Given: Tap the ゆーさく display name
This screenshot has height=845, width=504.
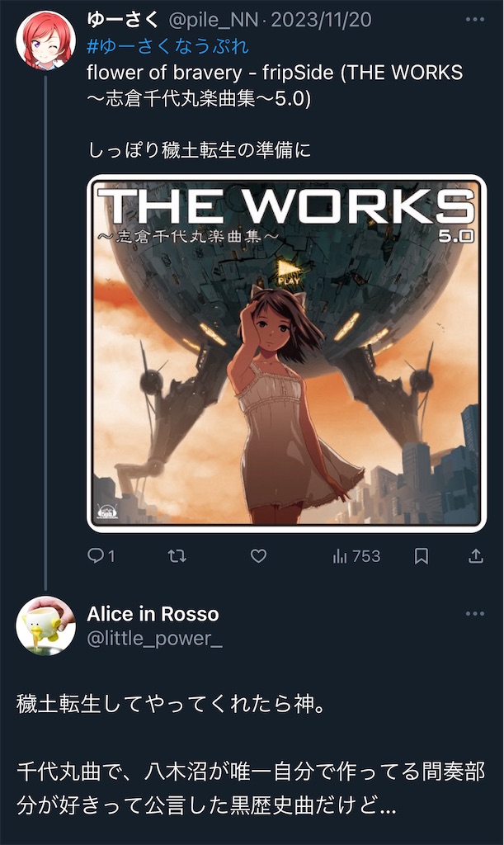Looking at the screenshot, I should 123,20.
